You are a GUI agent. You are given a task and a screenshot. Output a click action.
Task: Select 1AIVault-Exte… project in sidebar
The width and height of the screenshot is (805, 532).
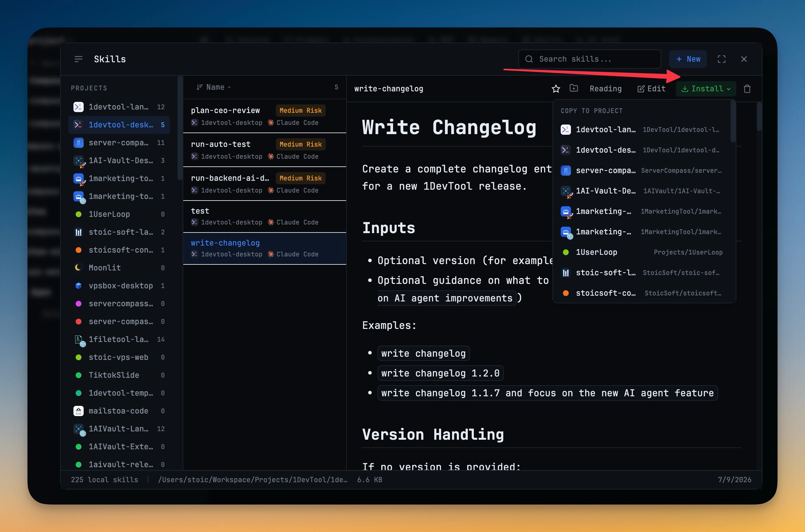(x=119, y=446)
